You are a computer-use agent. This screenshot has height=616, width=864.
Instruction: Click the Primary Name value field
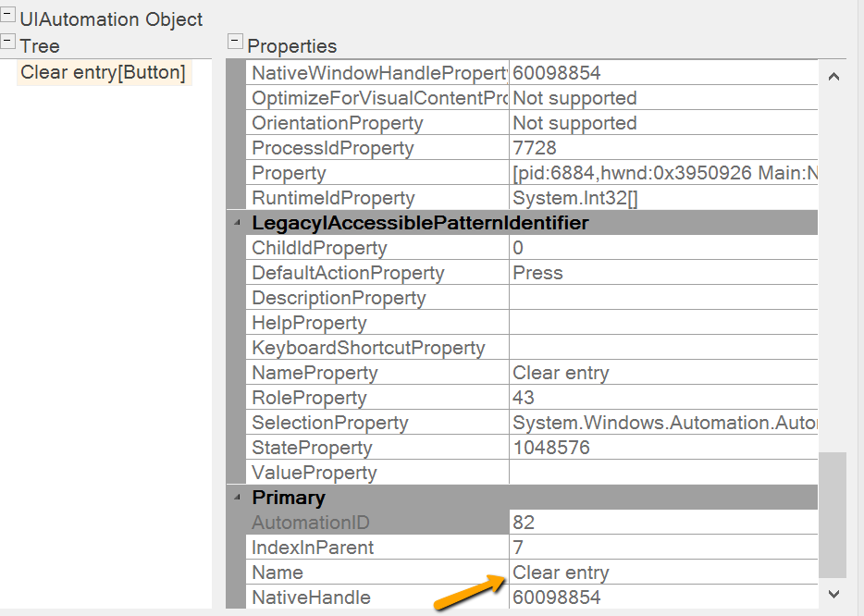[x=662, y=573]
